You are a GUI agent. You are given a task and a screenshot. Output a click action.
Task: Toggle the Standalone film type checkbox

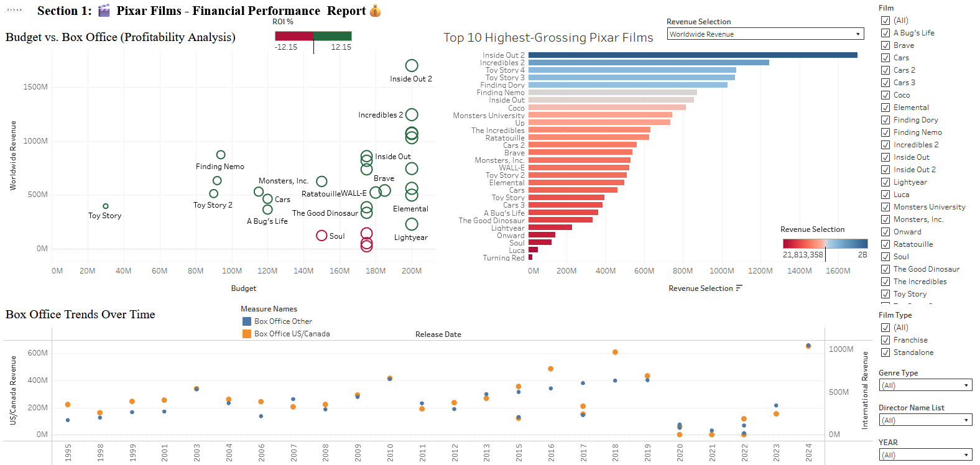(885, 352)
